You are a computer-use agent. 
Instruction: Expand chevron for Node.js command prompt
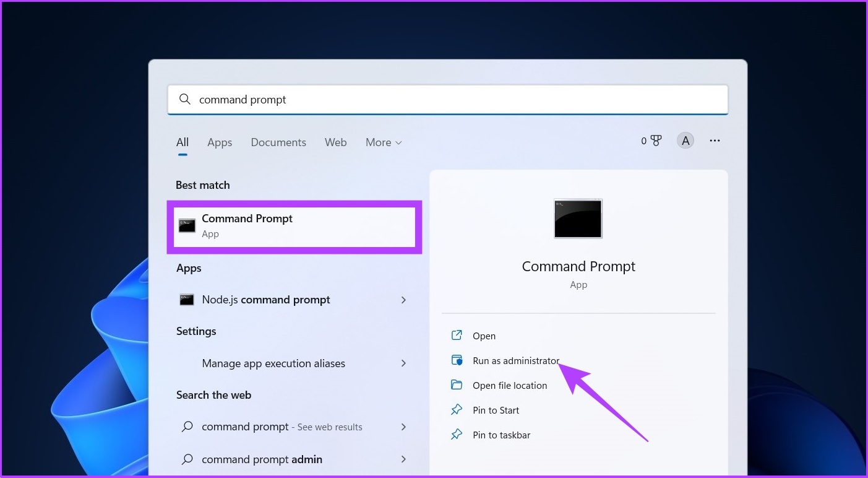pos(403,300)
